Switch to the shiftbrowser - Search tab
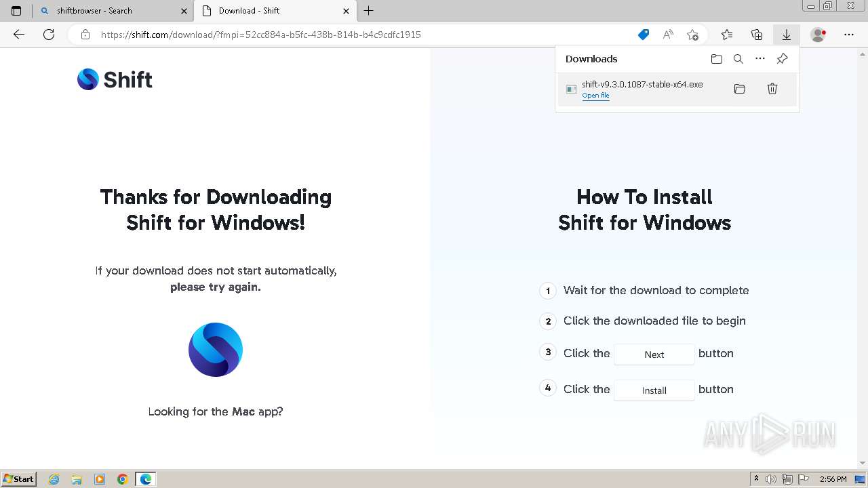The image size is (868, 488). click(113, 11)
